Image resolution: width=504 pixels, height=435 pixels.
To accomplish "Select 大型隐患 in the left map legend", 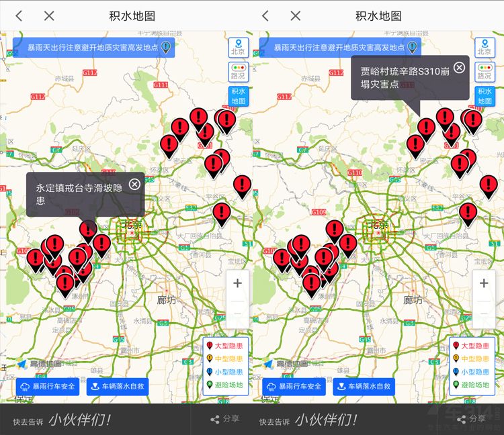I will coord(226,346).
